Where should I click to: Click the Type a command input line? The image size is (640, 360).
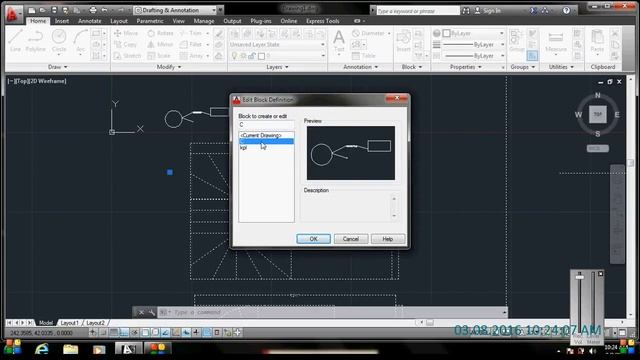(331, 313)
